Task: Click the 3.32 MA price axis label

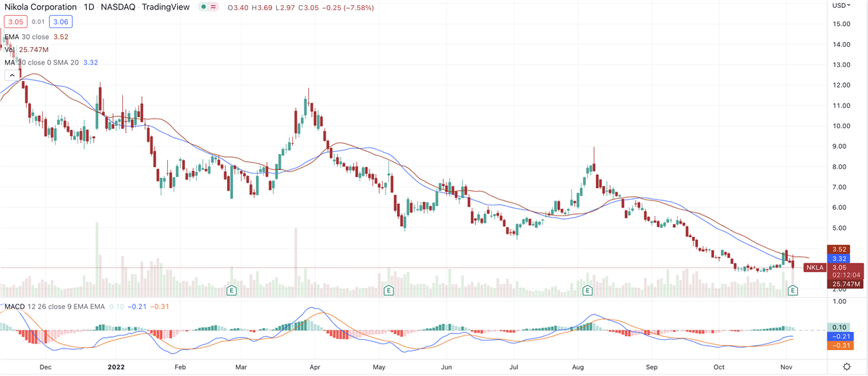Action: click(x=839, y=259)
